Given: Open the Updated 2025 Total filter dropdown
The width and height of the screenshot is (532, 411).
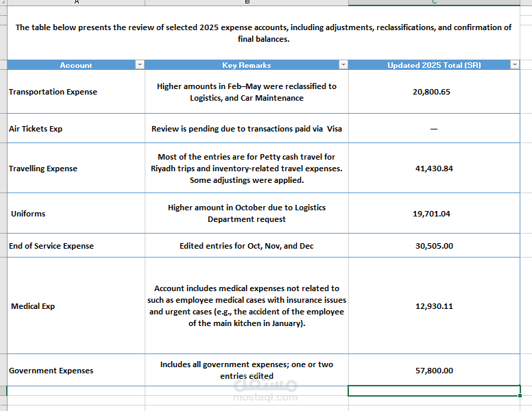Looking at the screenshot, I should click(515, 65).
